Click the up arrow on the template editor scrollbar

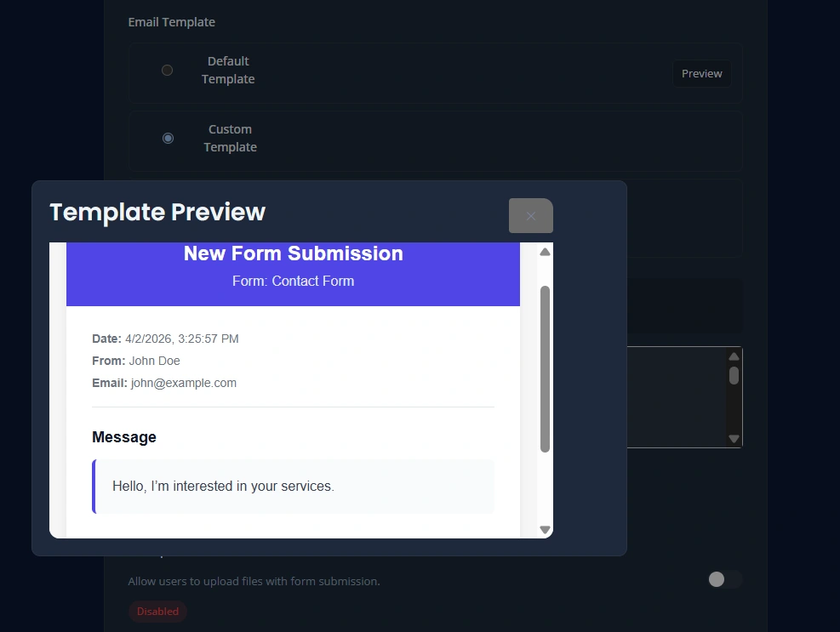click(x=734, y=356)
